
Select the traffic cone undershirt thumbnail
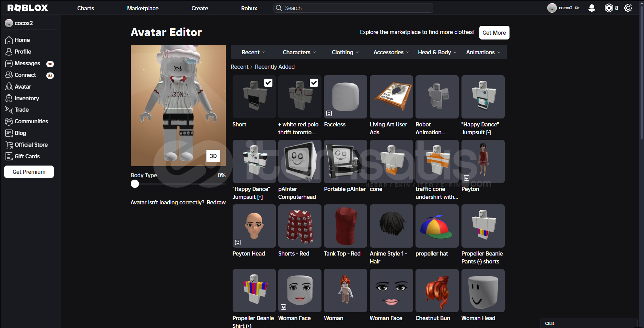(437, 161)
